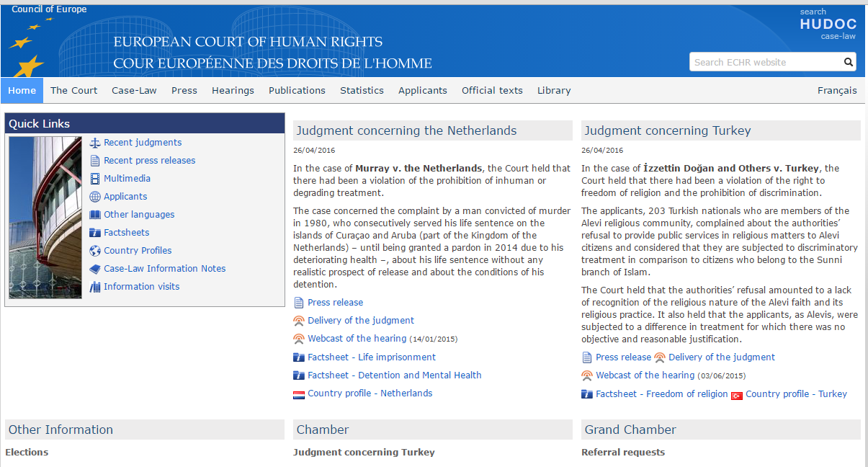
Task: Click the icon beside Case-Law Information Notes
Action: click(95, 269)
